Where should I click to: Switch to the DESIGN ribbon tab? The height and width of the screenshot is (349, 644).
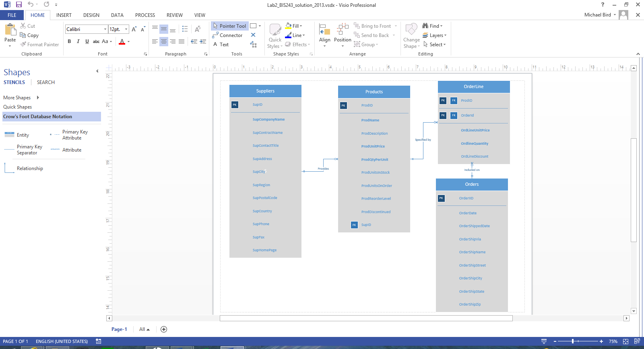pyautogui.click(x=91, y=15)
